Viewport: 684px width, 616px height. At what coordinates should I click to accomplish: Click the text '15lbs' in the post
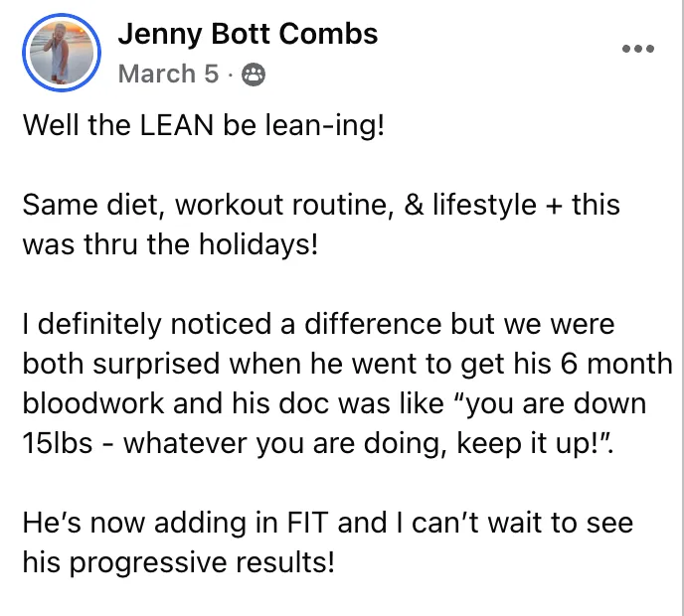click(x=58, y=443)
